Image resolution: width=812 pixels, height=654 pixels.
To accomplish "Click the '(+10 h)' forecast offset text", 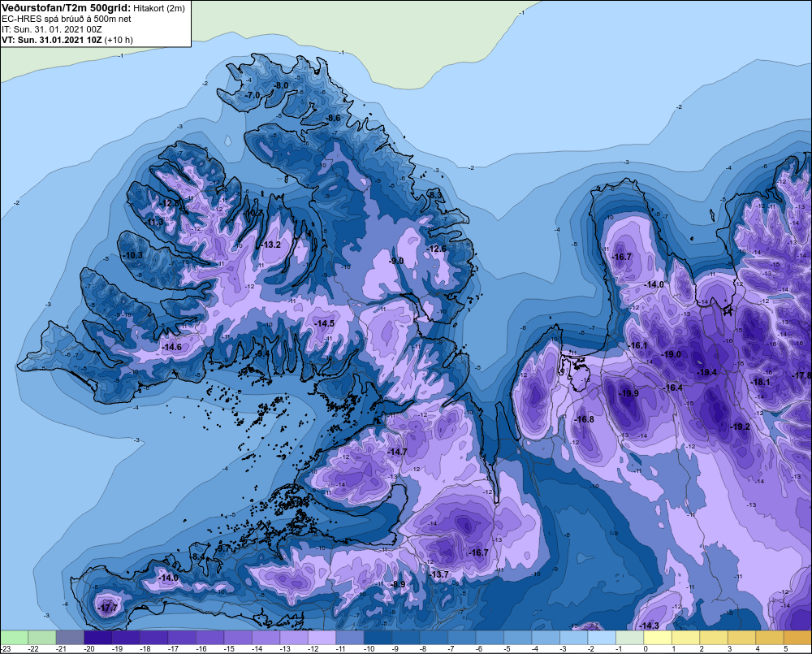I will pos(119,40).
